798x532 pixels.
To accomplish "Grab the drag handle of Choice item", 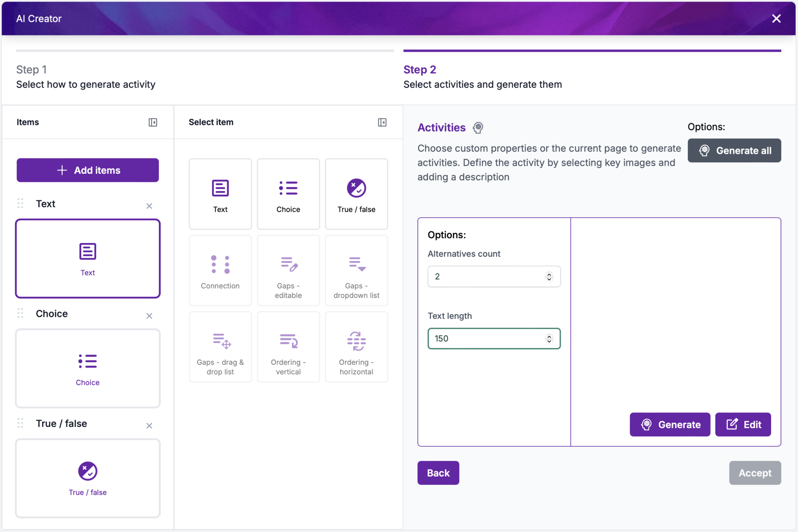I will [x=21, y=313].
